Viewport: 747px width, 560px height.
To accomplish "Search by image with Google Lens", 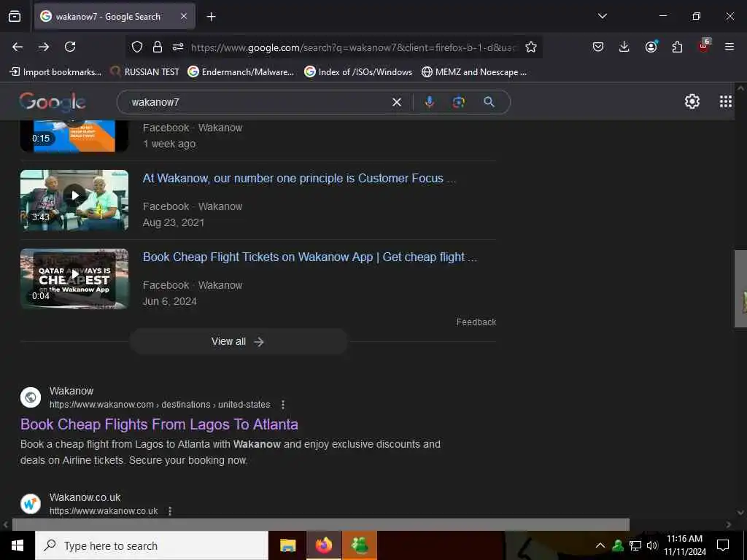I will pyautogui.click(x=458, y=102).
